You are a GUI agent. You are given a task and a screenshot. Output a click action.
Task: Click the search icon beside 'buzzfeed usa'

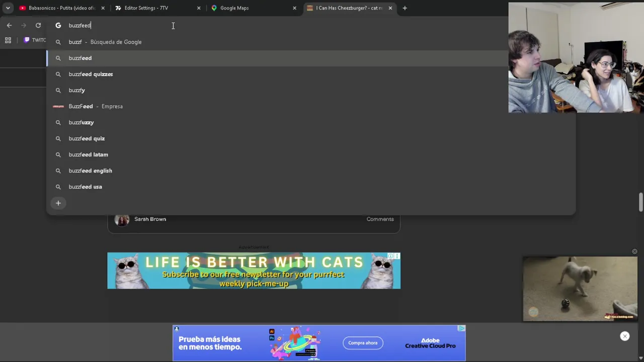pos(58,187)
